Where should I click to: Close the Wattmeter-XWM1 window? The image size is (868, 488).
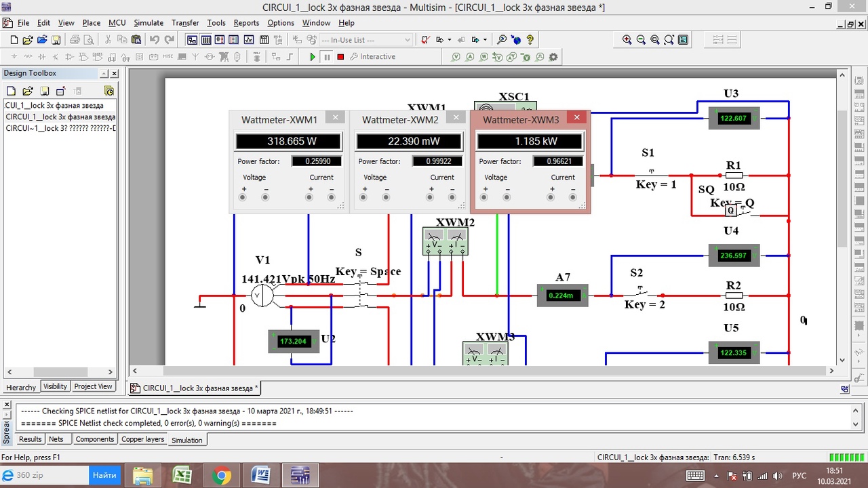pos(335,117)
